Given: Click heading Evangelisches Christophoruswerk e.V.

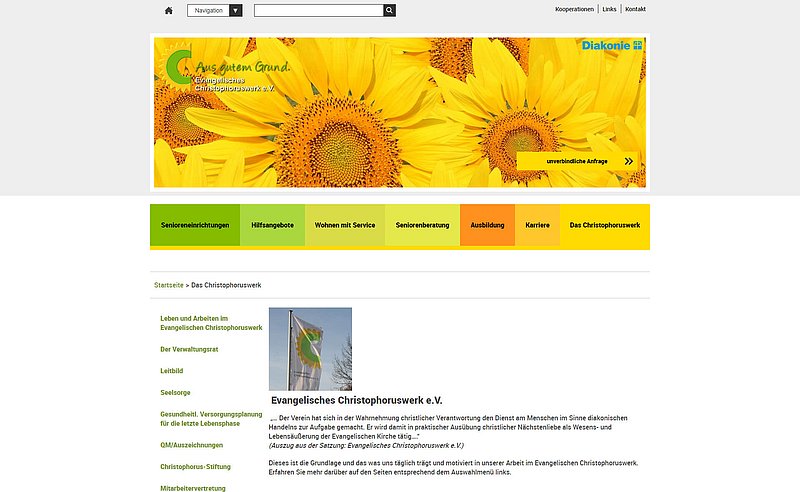Looking at the screenshot, I should coord(357,401).
